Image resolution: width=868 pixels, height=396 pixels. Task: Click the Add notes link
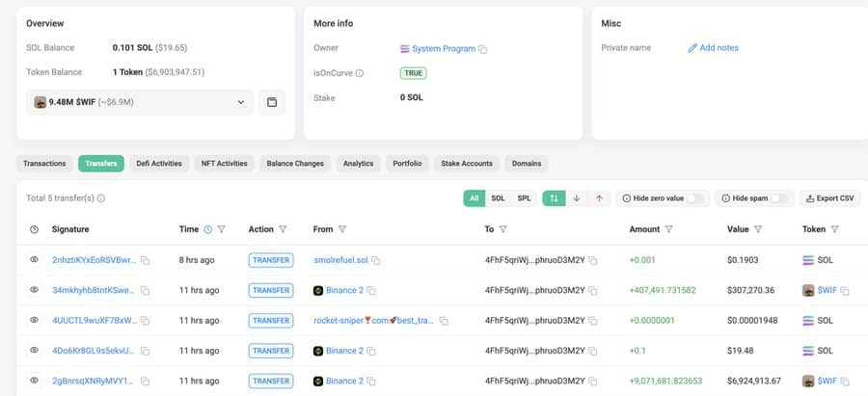pos(713,48)
